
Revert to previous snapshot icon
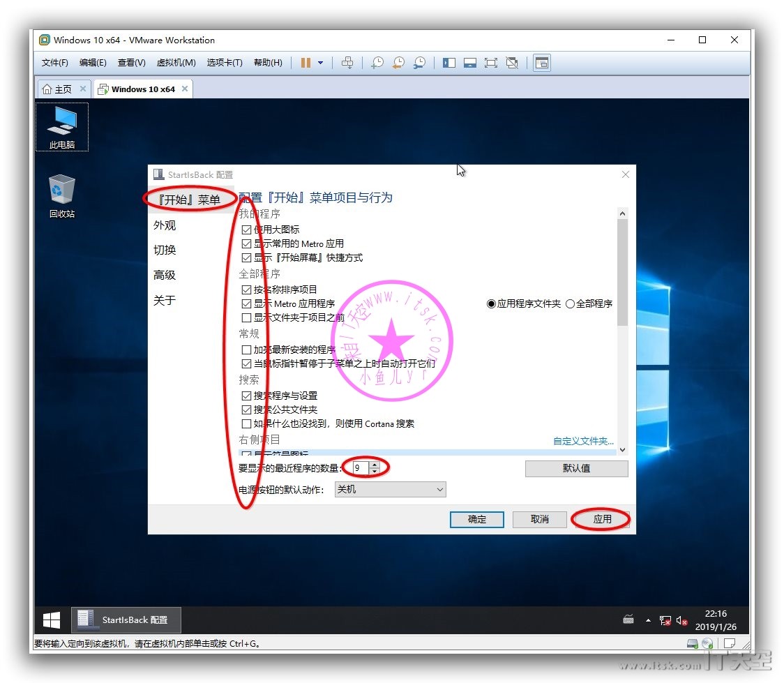tap(398, 63)
